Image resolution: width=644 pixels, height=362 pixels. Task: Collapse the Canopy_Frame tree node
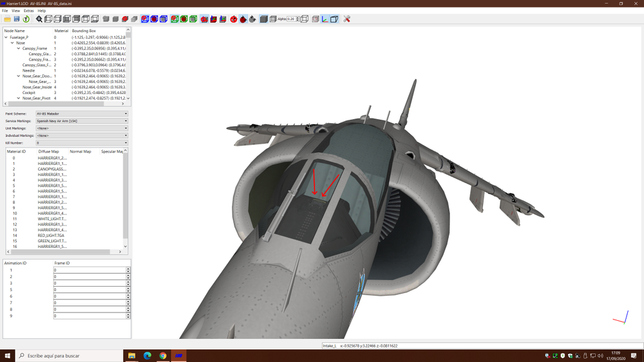pos(19,48)
